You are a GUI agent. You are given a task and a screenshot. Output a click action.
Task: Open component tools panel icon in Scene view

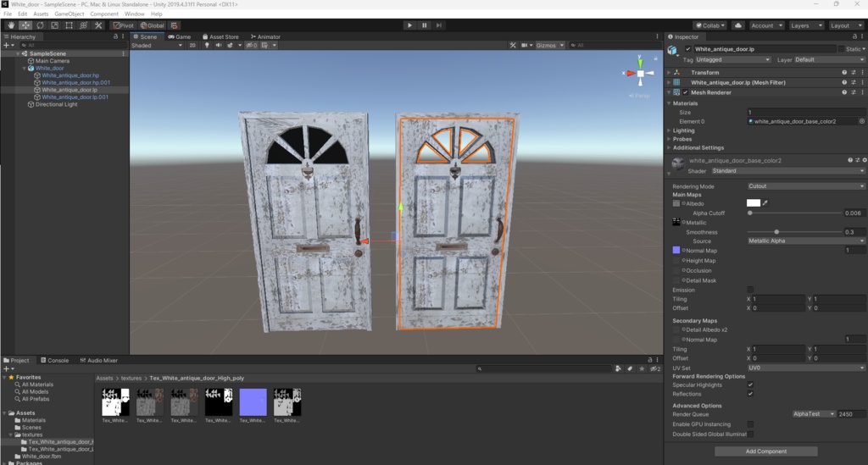point(513,46)
